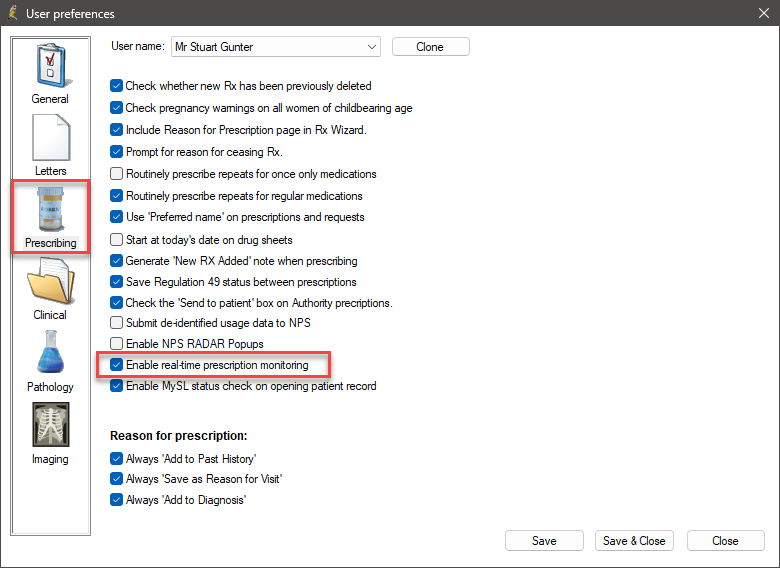The image size is (780, 568).
Task: Open the General preferences clipboard icon
Action: pyautogui.click(x=50, y=66)
